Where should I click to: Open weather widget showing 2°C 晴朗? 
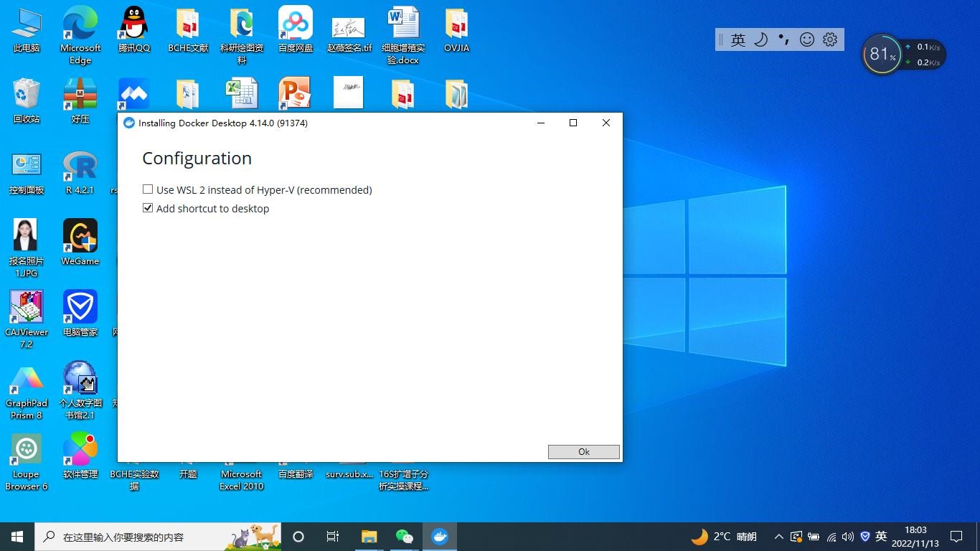click(724, 537)
